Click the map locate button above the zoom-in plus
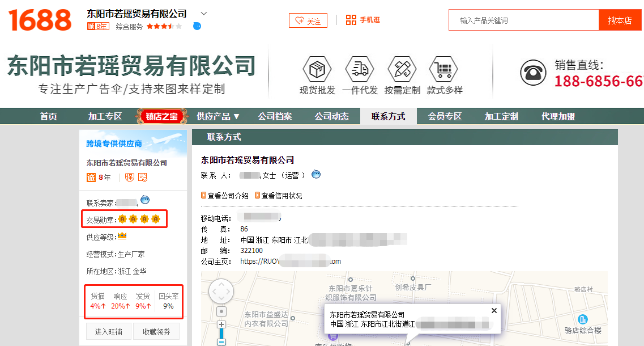Screen dimensions: 644x346 (221, 311)
